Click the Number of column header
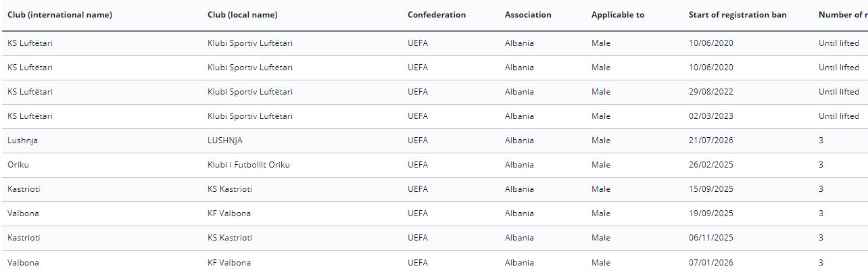The image size is (868, 277). [x=843, y=15]
